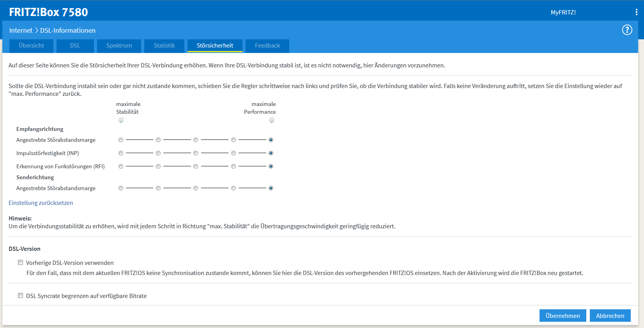Select max performance for Funkstörungen (RFI)
644x328 pixels.
tap(271, 166)
